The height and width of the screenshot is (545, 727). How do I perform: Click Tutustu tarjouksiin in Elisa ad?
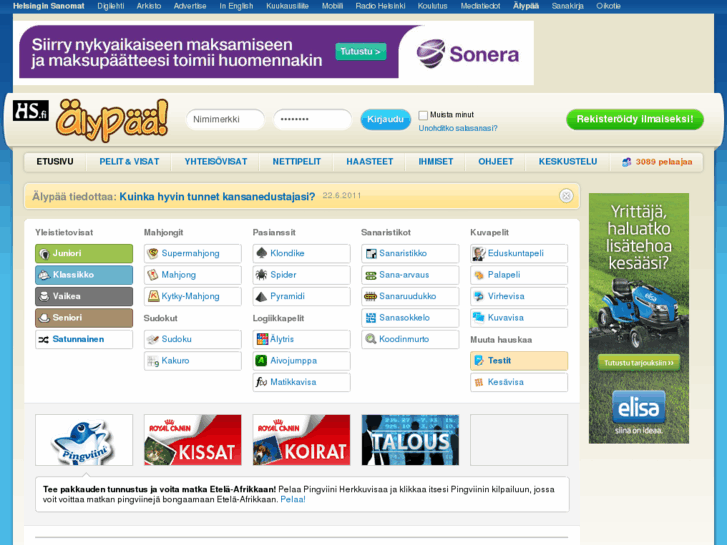pos(638,363)
